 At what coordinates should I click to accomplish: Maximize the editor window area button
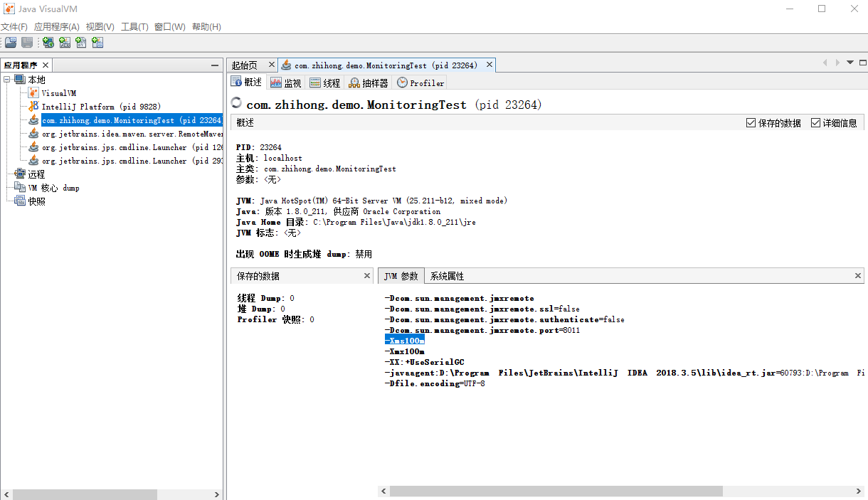pyautogui.click(x=862, y=63)
